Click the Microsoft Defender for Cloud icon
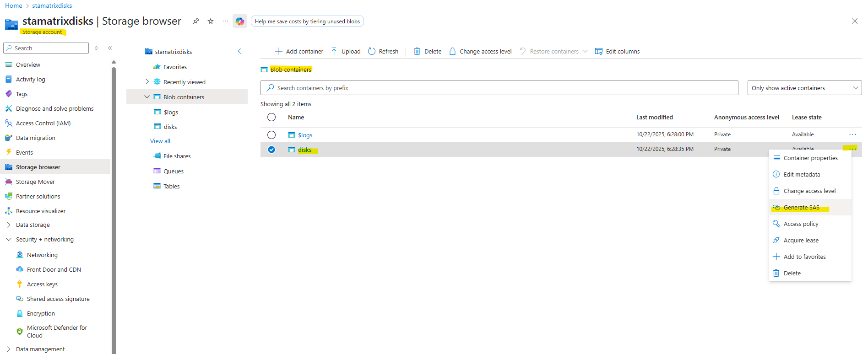Screen dimensions: 868x354 point(20,332)
